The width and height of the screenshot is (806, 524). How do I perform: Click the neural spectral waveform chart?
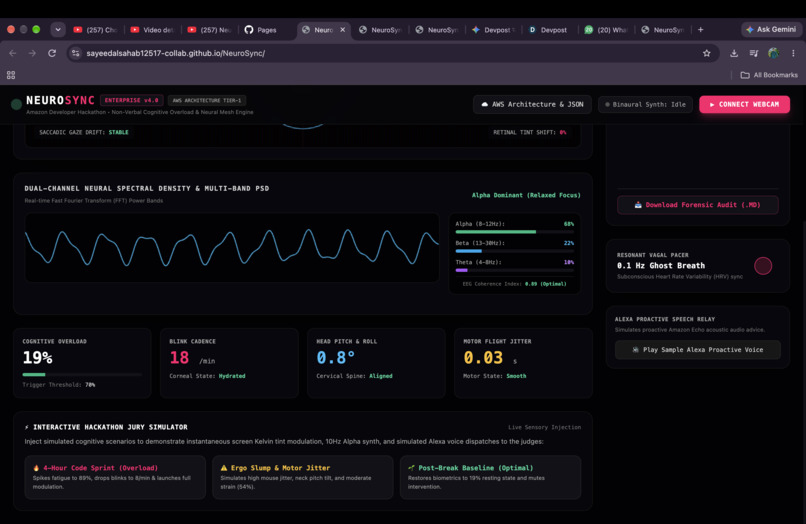(232, 247)
